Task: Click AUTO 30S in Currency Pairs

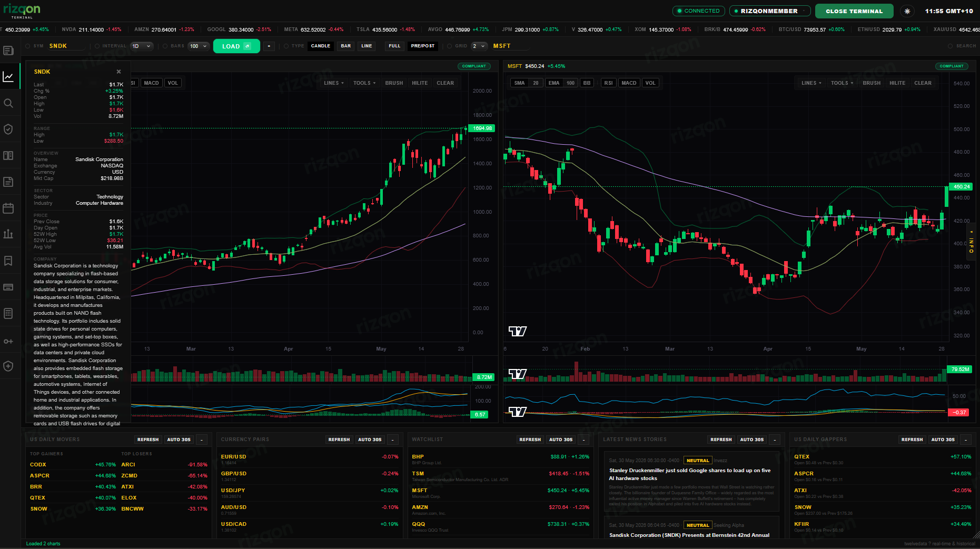Action: 370,440
